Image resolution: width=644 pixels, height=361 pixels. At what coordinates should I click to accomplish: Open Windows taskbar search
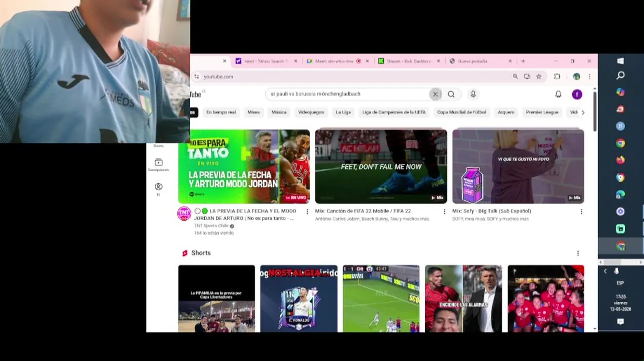click(620, 75)
